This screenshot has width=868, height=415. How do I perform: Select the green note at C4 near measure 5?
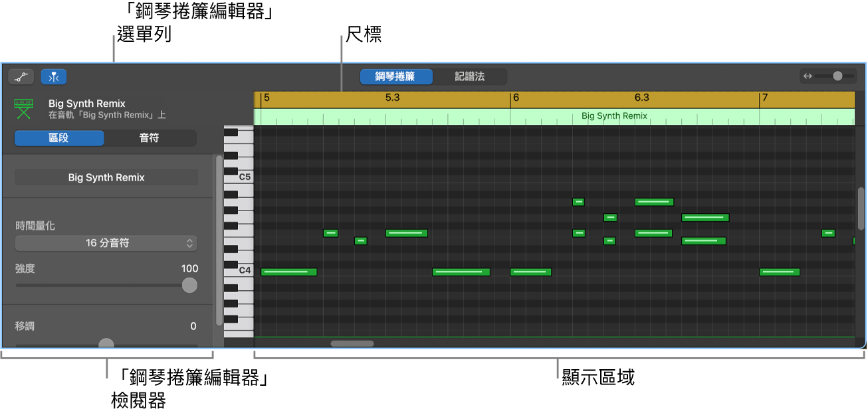click(x=289, y=272)
